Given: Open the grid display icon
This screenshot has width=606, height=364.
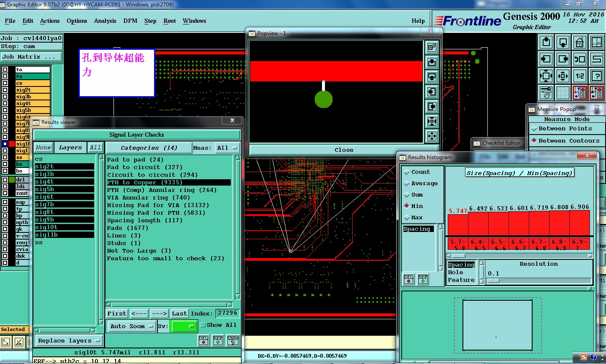Looking at the screenshot, I should point(563,93).
